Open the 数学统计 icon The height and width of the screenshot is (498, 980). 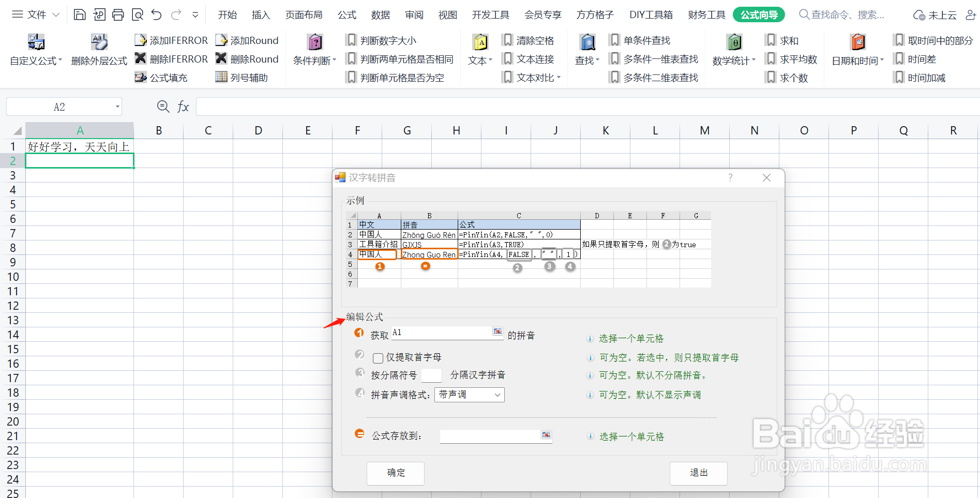pos(734,50)
